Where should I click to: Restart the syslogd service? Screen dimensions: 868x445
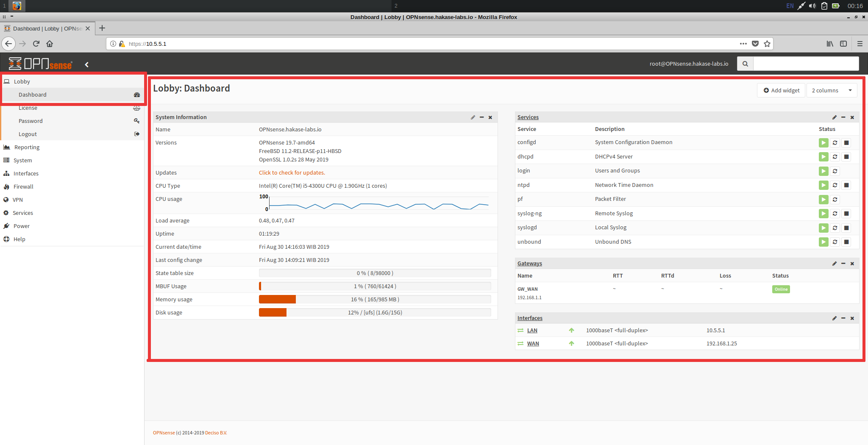(835, 228)
